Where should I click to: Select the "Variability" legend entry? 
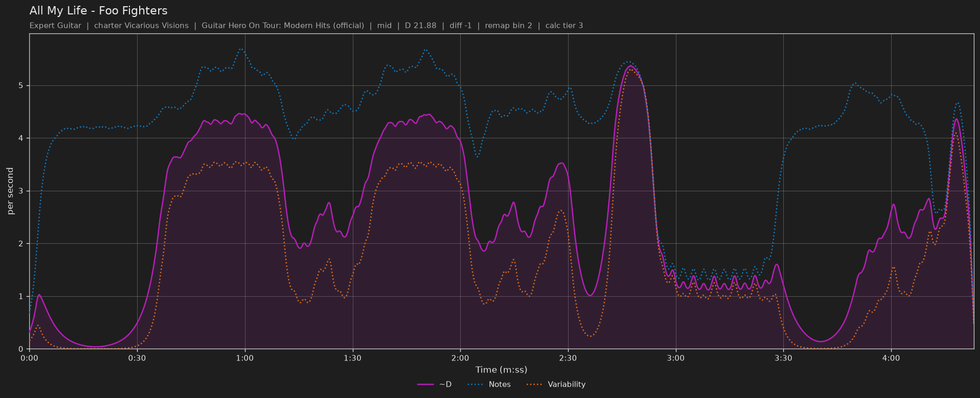(x=556, y=385)
